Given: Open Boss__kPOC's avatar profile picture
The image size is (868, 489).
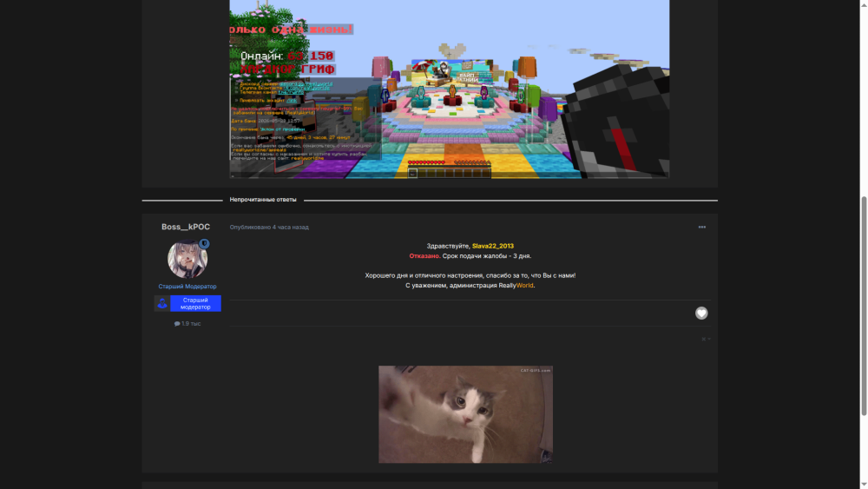Looking at the screenshot, I should [x=187, y=259].
